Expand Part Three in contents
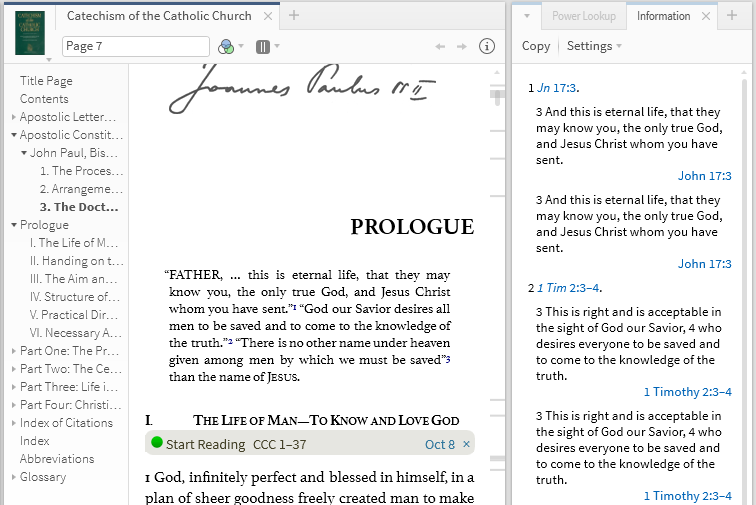 coord(14,387)
